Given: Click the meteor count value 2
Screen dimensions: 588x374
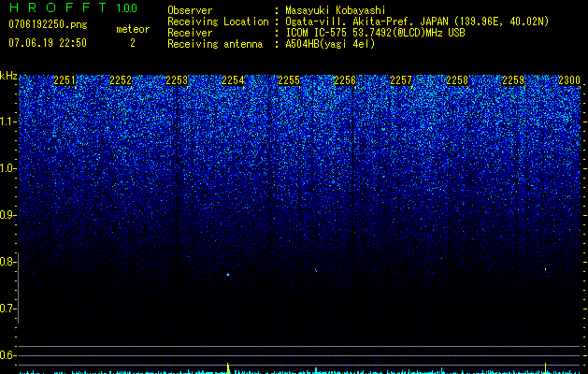Looking at the screenshot, I should point(133,43).
